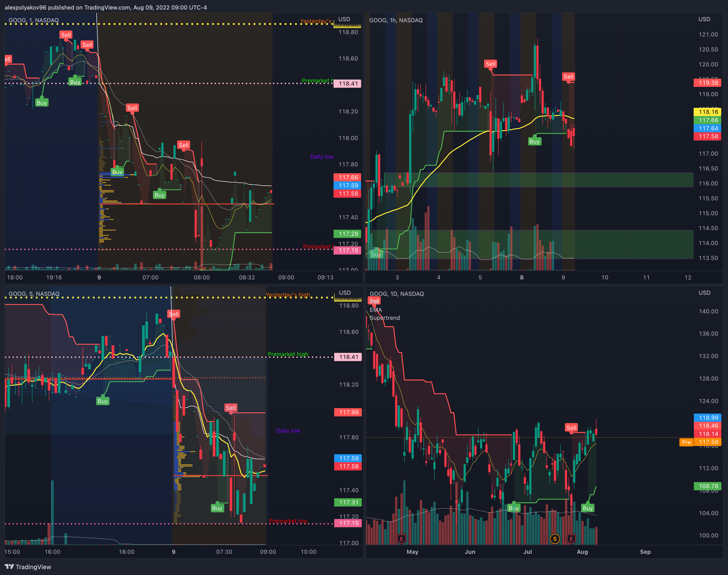728x575 pixels.
Task: Click the late July Sell marker on daily chart
Action: click(572, 428)
